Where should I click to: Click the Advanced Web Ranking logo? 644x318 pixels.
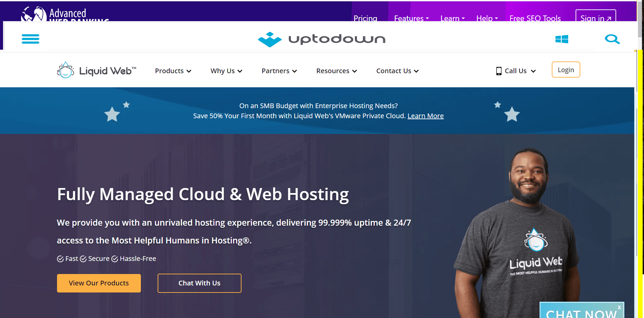click(64, 14)
